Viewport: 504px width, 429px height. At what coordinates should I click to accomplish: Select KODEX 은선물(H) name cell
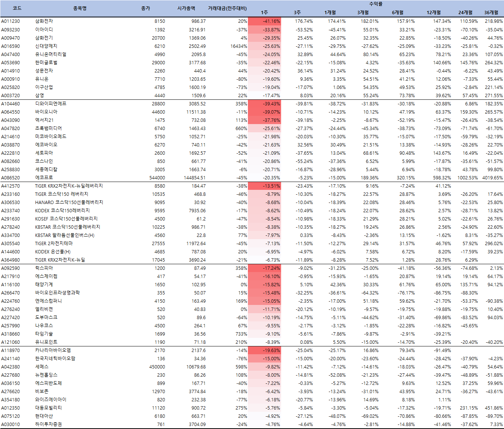pyautogui.click(x=53, y=251)
